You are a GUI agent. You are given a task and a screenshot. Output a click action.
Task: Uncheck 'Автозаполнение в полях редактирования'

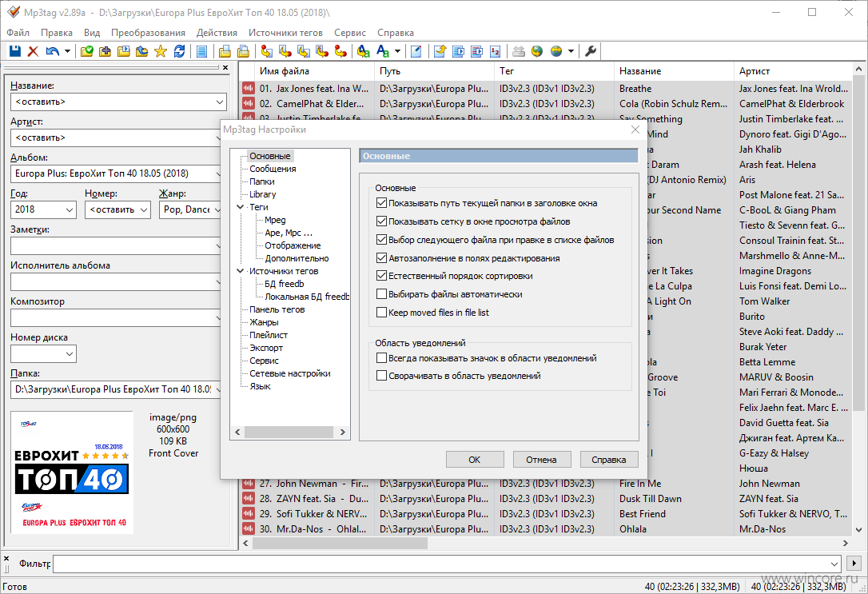coord(381,258)
